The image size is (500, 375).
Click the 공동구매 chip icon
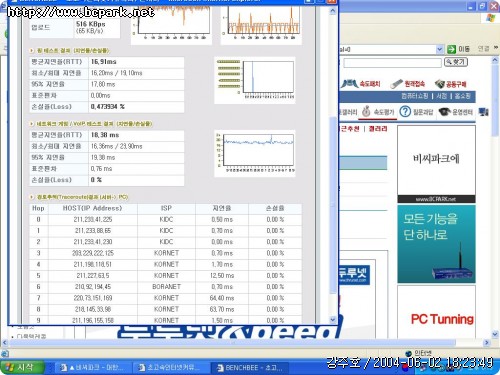440,84
